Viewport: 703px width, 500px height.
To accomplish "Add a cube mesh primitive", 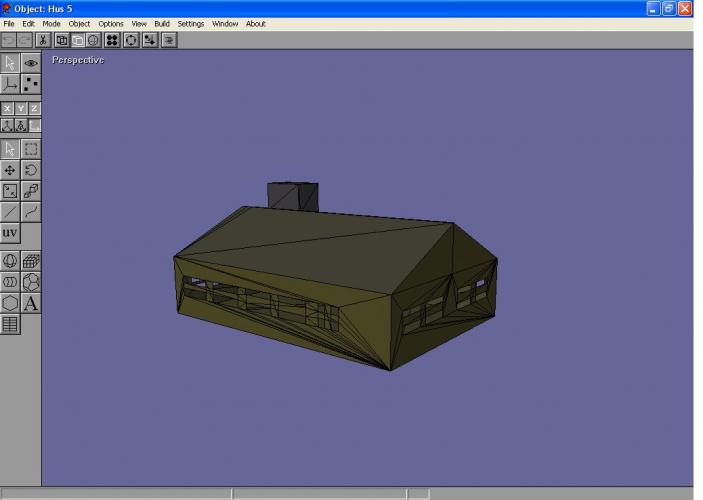I will pos(31,261).
